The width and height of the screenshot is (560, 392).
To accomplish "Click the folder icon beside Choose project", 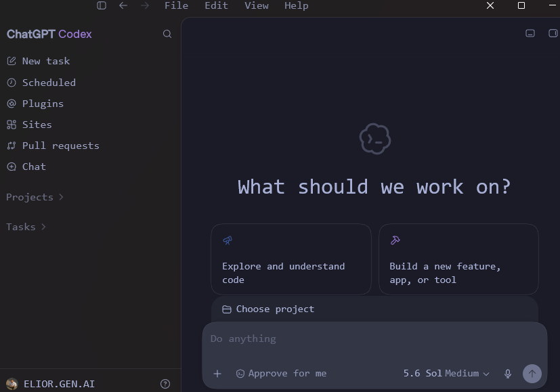I will [227, 309].
